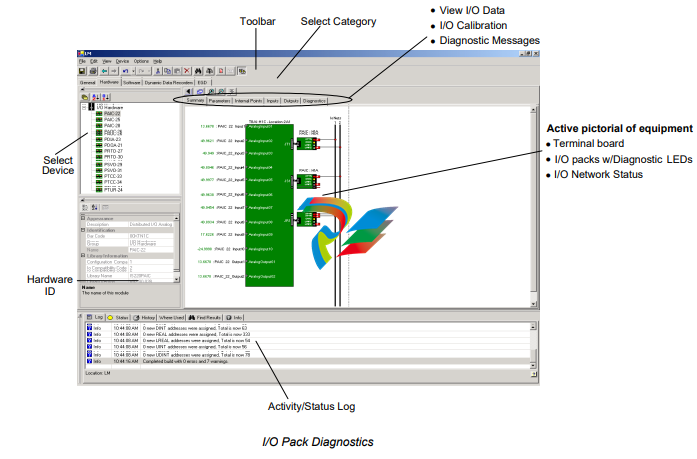Click the Cut icon in the toolbar

(x=158, y=71)
